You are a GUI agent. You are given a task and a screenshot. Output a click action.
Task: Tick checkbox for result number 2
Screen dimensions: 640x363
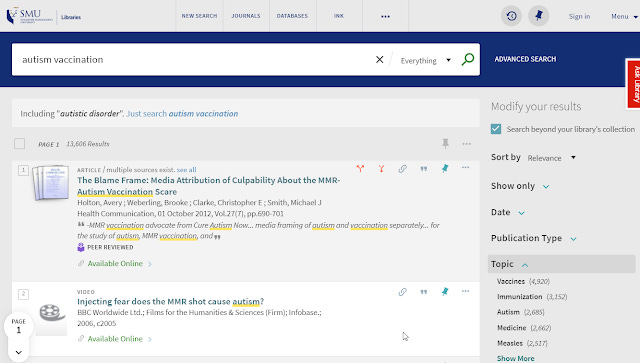[x=23, y=294]
